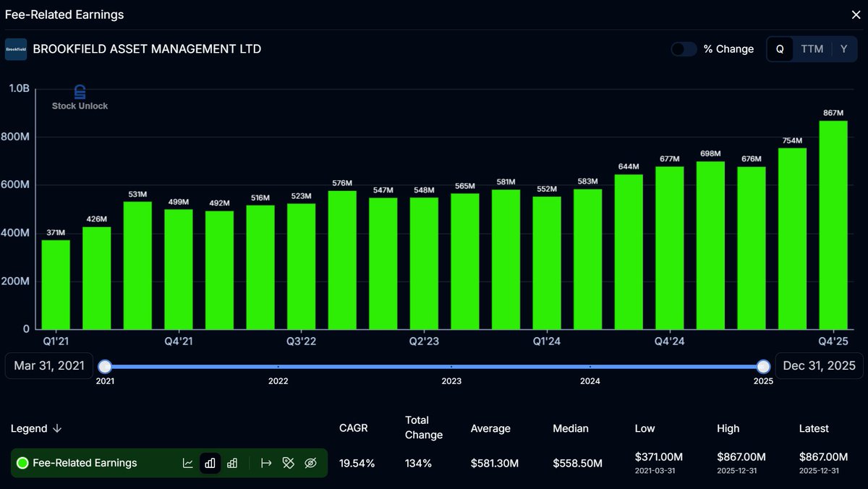Toggle the data labels tag icon
The width and height of the screenshot is (868, 489).
(x=289, y=463)
